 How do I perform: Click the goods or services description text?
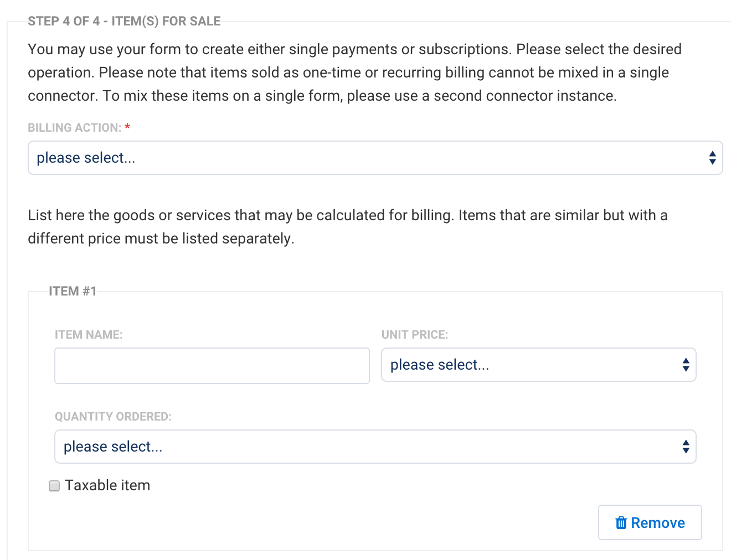click(x=348, y=227)
